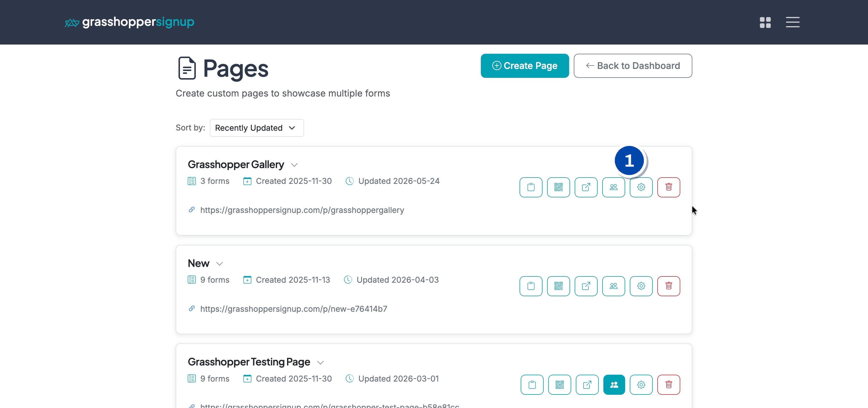
Task: Open the Sort by Recently Updated dropdown
Action: [x=256, y=128]
